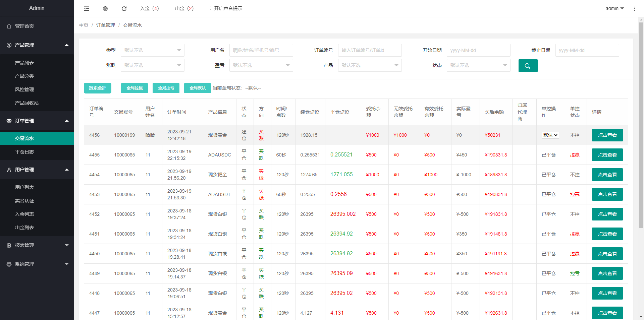Open 入金列表 from the sidebar
The width and height of the screenshot is (644, 320).
pyautogui.click(x=24, y=214)
